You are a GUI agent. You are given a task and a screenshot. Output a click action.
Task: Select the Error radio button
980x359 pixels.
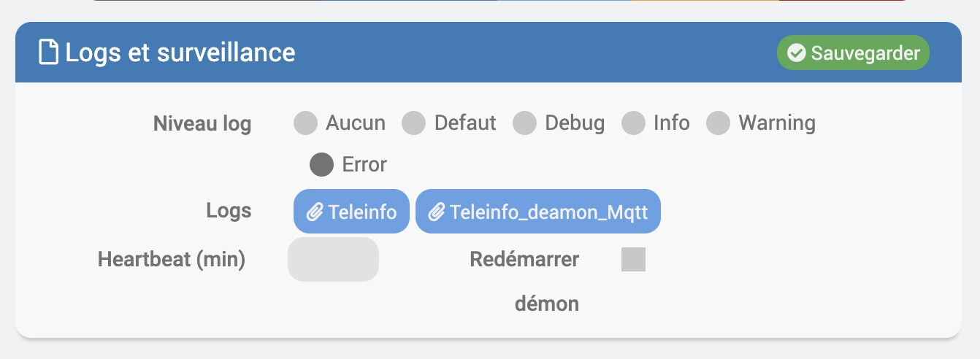click(x=321, y=165)
